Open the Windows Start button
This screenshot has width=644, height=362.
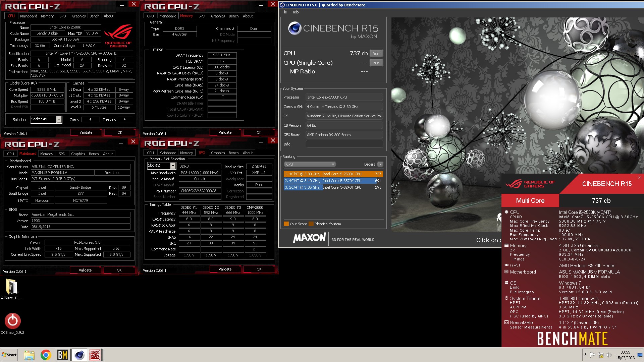pyautogui.click(x=9, y=355)
